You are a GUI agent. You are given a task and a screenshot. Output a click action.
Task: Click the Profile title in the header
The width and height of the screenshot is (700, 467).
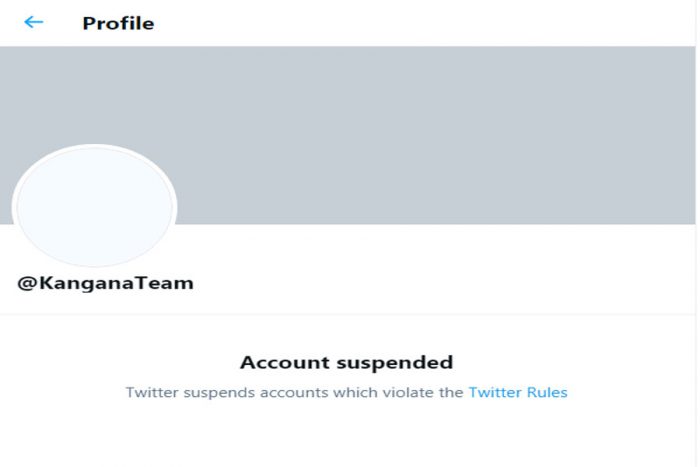(118, 23)
